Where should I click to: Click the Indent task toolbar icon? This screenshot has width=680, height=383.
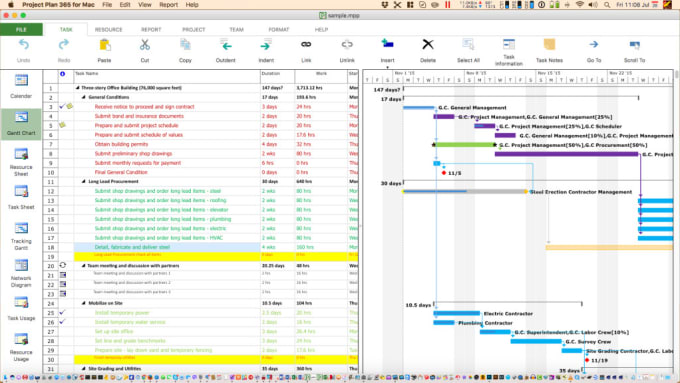[x=266, y=51]
